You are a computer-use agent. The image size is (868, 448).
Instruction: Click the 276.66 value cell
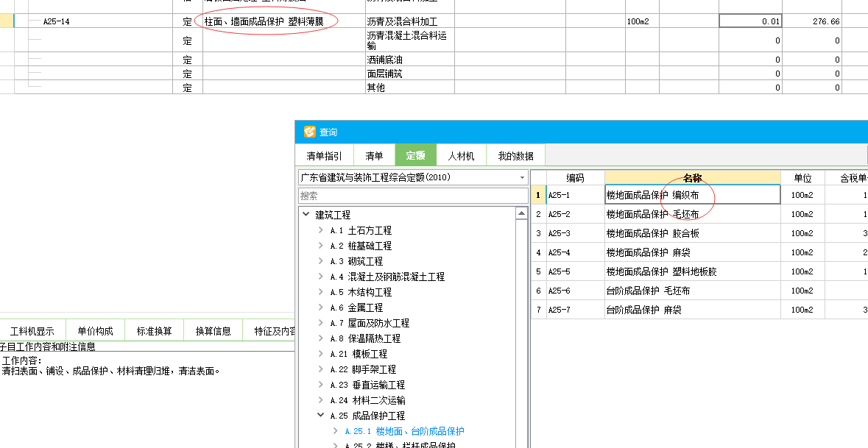[811, 21]
